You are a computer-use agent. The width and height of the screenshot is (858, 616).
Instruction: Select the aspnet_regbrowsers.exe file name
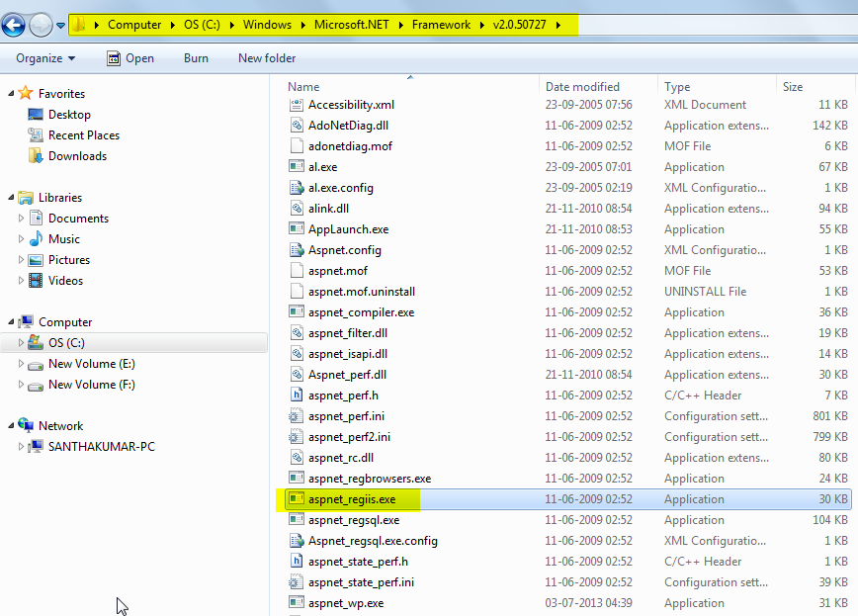click(x=370, y=478)
